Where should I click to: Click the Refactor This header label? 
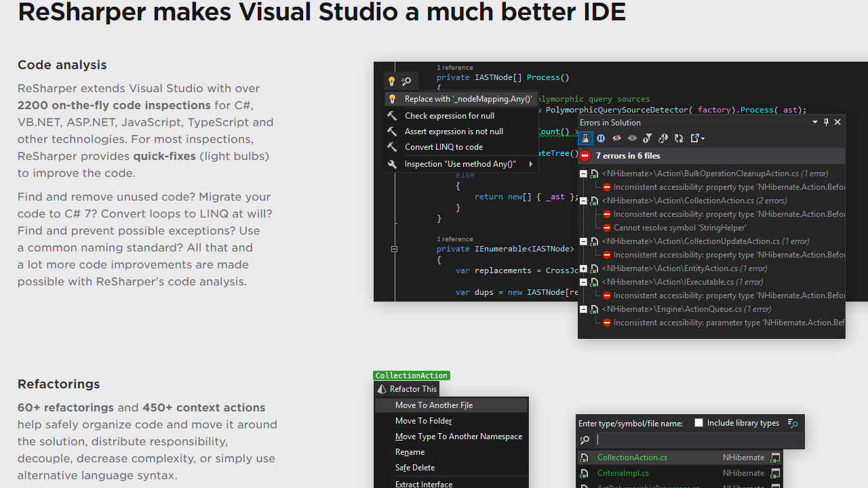[x=413, y=389]
